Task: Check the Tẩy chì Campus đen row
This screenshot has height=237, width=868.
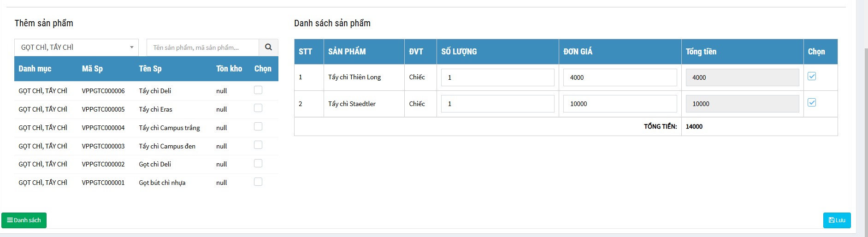Action: tap(258, 145)
